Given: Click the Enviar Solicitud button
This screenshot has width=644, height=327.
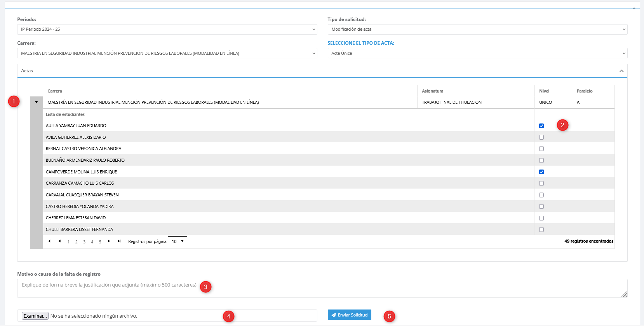Looking at the screenshot, I should (349, 315).
